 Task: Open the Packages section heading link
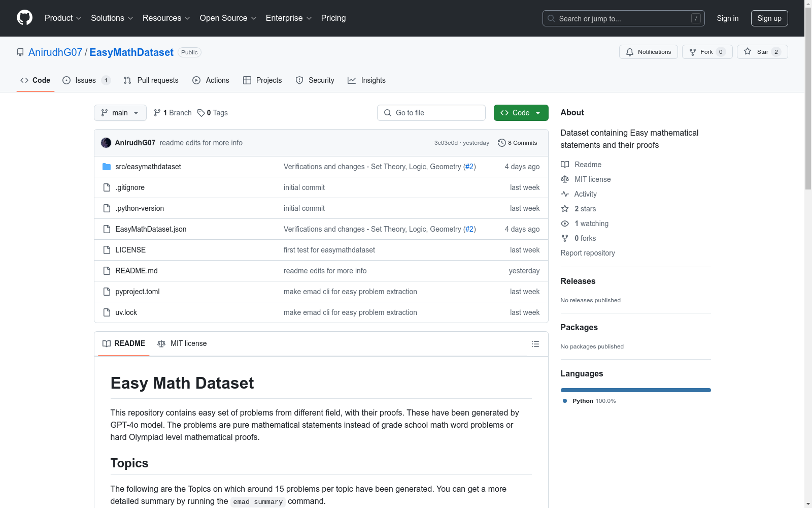point(579,327)
